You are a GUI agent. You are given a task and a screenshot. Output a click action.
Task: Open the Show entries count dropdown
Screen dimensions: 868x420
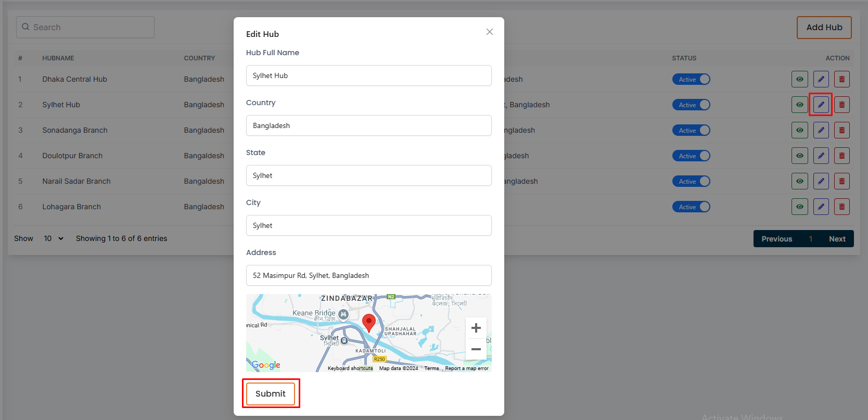click(53, 238)
